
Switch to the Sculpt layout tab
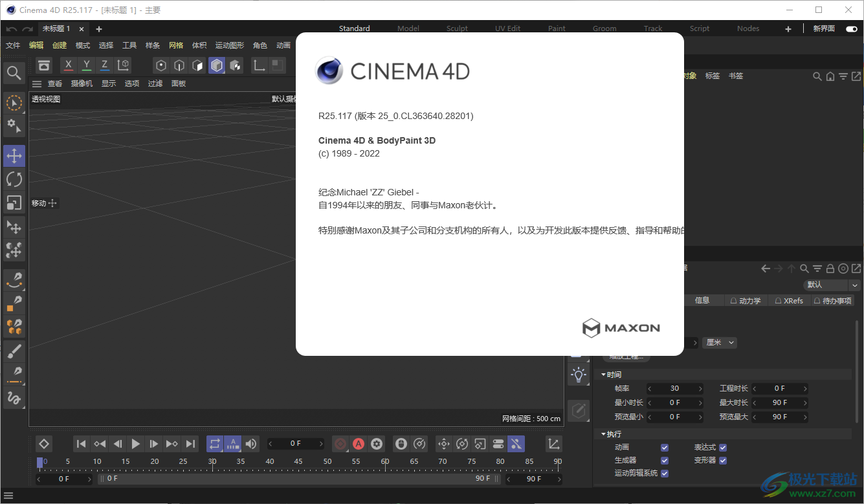[457, 28]
